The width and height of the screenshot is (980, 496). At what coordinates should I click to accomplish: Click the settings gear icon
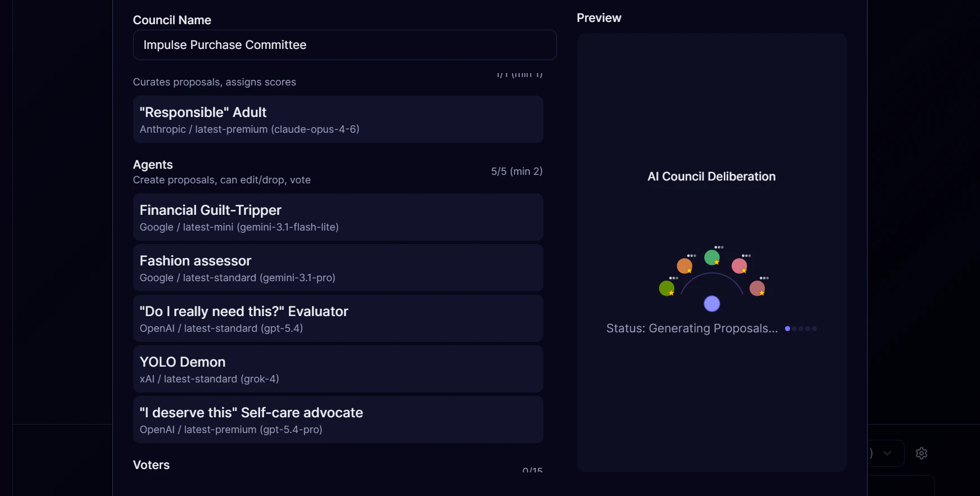[922, 453]
